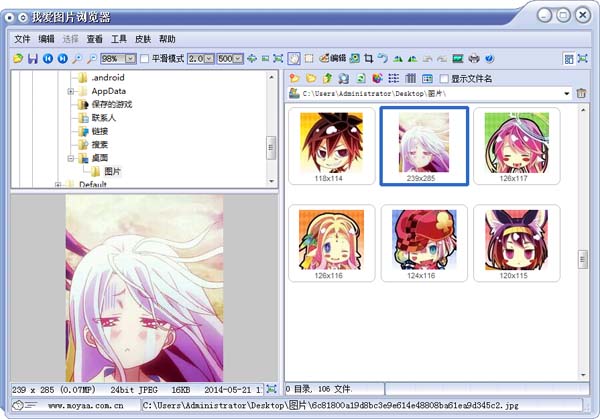
Task: Select the 124x116 thumbnail
Action: coord(424,243)
